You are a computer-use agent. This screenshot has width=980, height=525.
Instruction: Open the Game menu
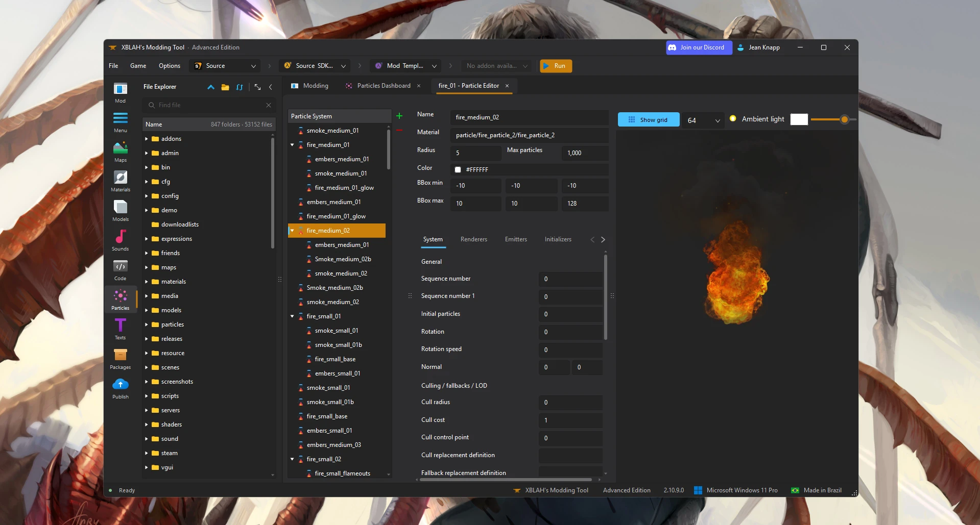pos(138,66)
